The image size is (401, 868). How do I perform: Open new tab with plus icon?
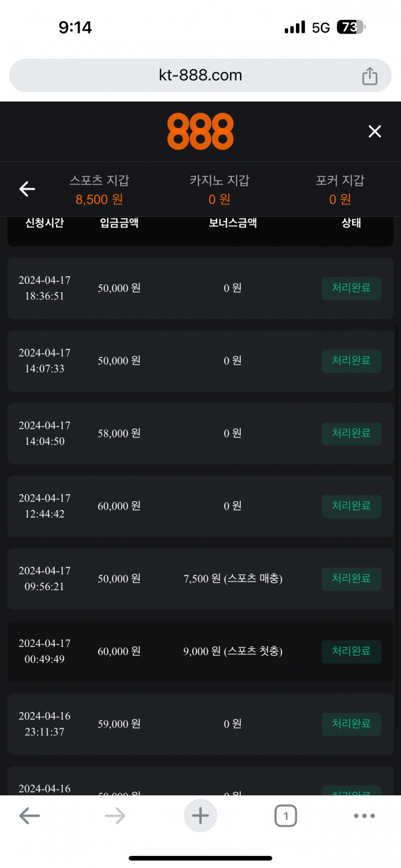[x=200, y=815]
